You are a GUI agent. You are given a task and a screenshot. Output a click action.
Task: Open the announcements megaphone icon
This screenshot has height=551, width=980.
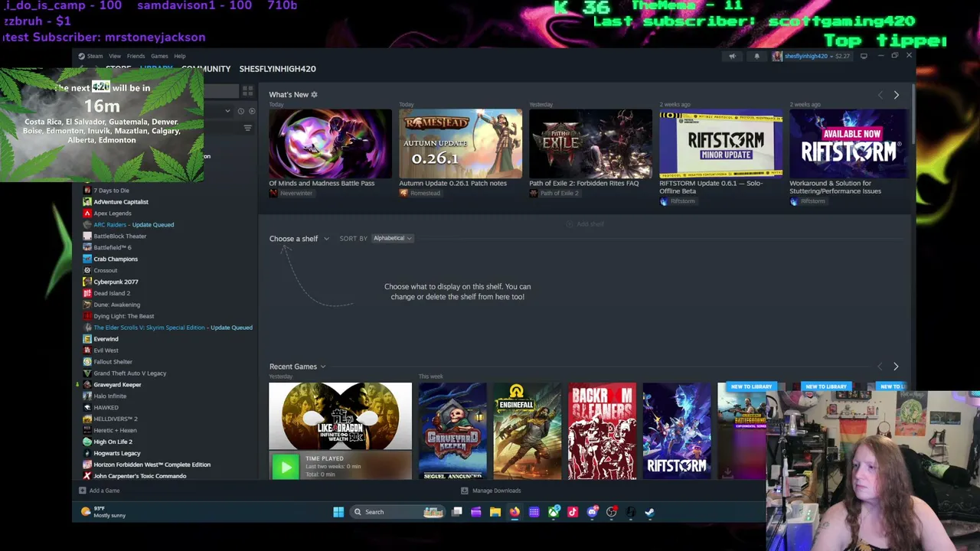pyautogui.click(x=732, y=56)
